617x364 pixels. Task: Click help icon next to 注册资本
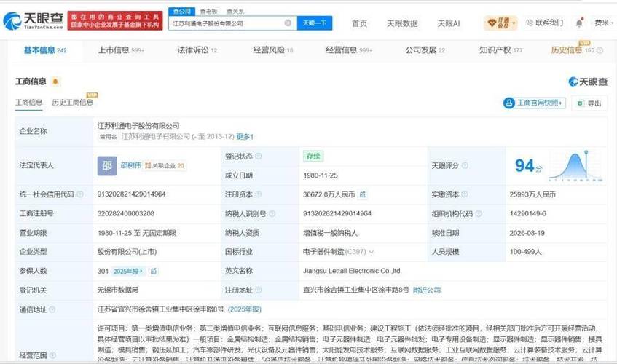pyautogui.click(x=259, y=194)
